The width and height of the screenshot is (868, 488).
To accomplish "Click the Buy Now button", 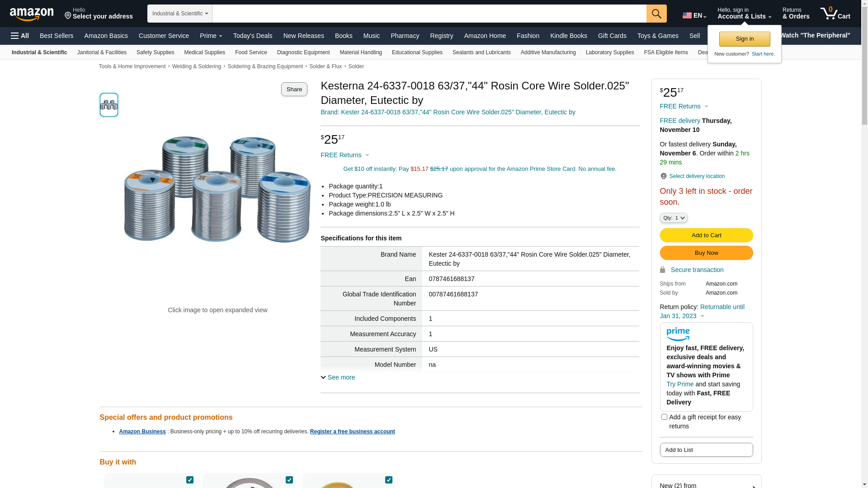I will click(706, 253).
